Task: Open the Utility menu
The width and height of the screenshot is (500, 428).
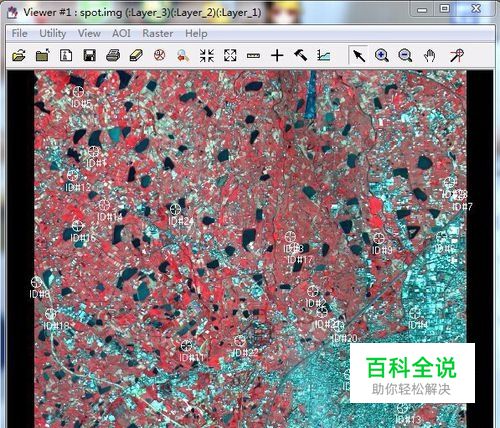Action: coord(53,33)
